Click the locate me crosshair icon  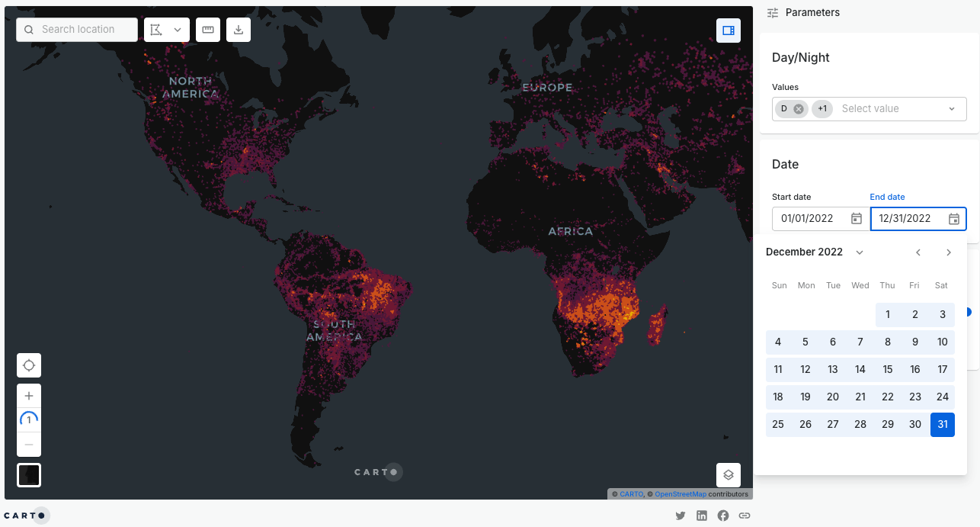pos(29,365)
